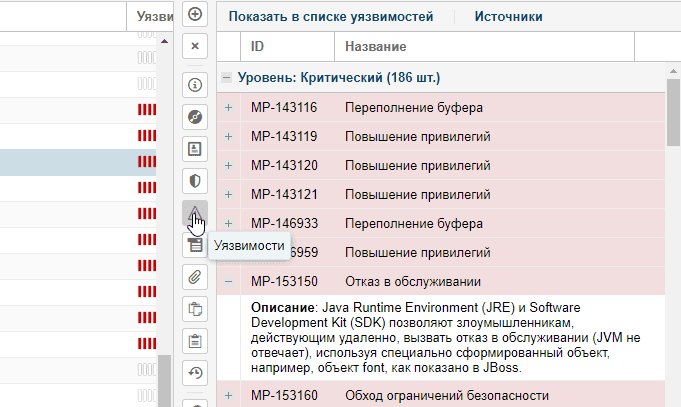The image size is (681, 407).
Task: Select ID cell MP-153160
Action: click(284, 396)
